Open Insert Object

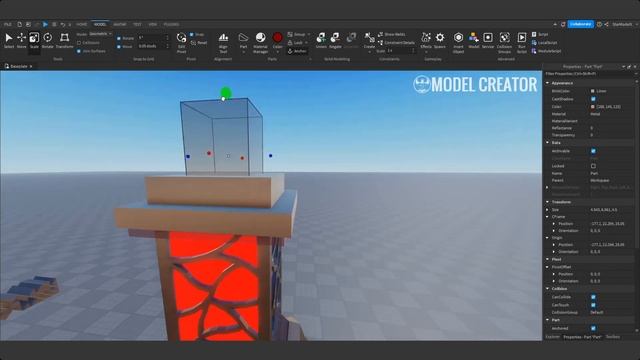pos(458,42)
